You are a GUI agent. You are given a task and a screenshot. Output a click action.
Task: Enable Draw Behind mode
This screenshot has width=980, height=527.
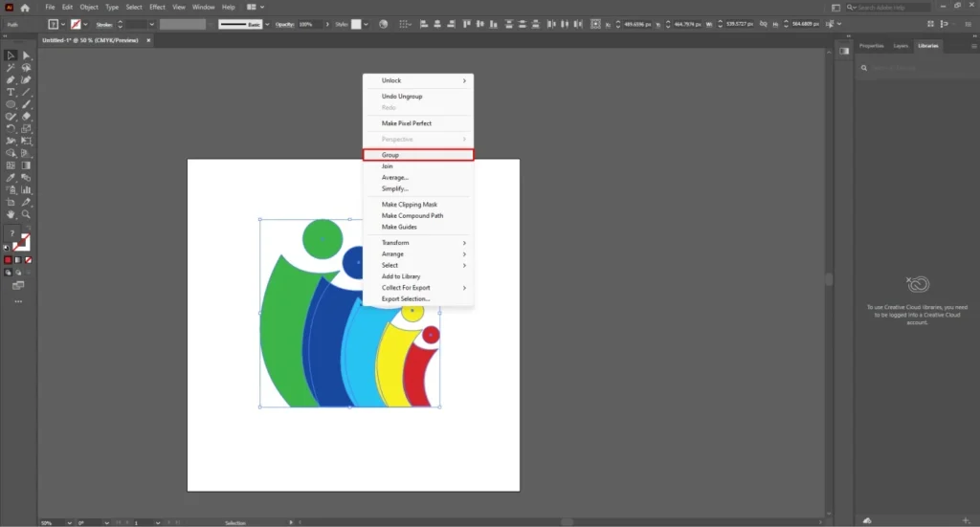tap(18, 273)
